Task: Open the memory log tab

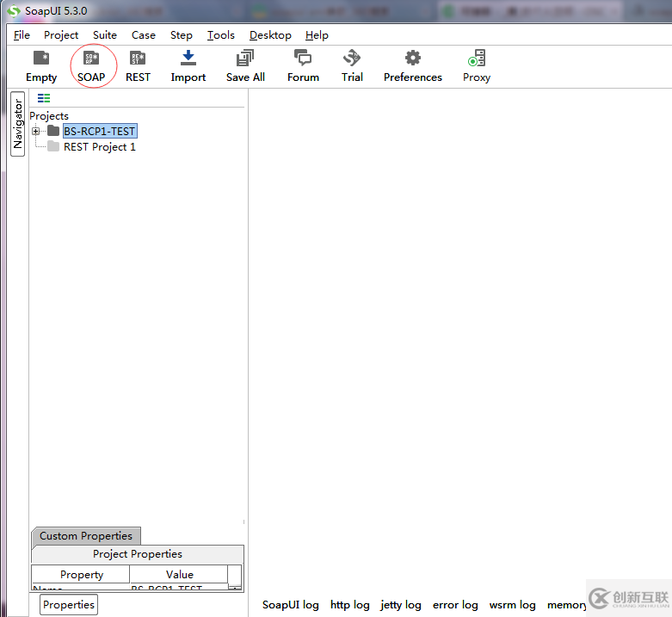Action: click(x=566, y=605)
